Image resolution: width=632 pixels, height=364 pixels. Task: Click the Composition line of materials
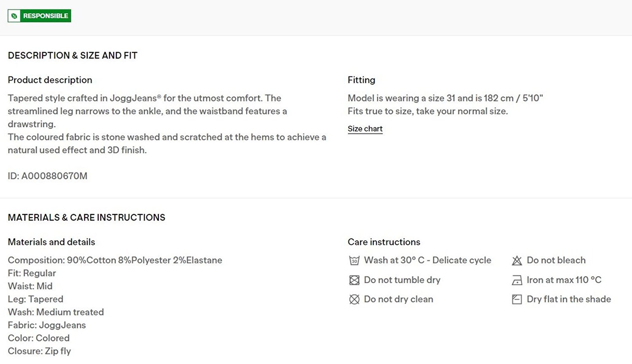tap(115, 260)
